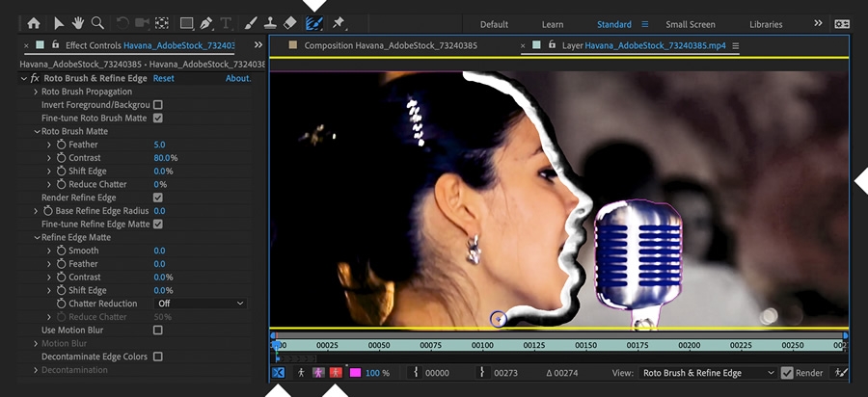Open Standard workspace hamburger menu
The width and height of the screenshot is (868, 397).
click(x=644, y=24)
